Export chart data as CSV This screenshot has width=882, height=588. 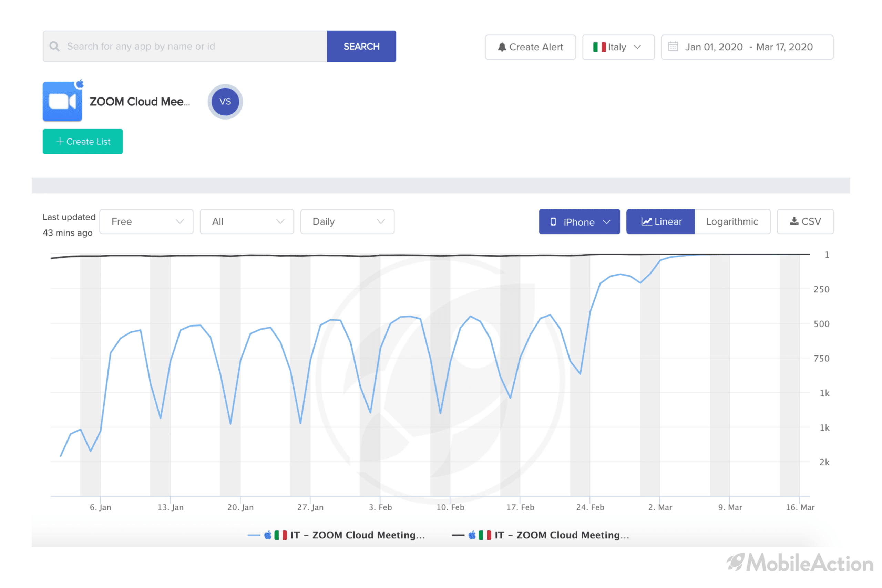coord(805,221)
